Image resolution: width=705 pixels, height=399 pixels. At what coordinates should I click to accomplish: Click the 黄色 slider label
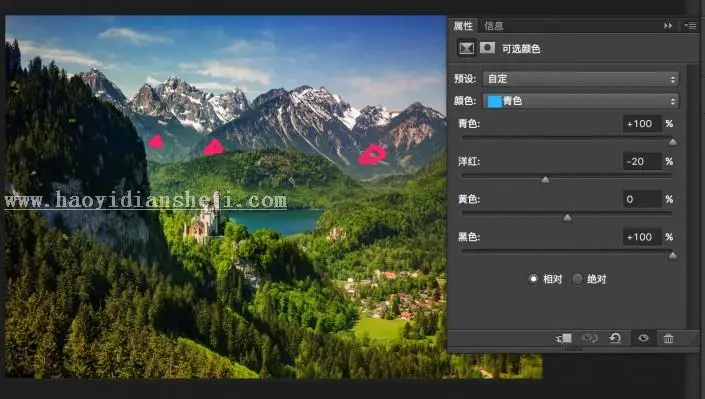pyautogui.click(x=469, y=199)
